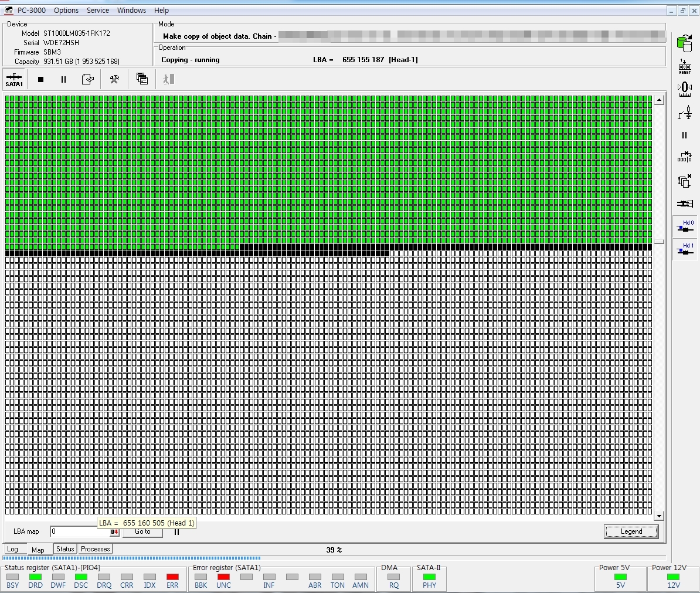Click the greyed-out exit running-man icon

click(x=169, y=80)
